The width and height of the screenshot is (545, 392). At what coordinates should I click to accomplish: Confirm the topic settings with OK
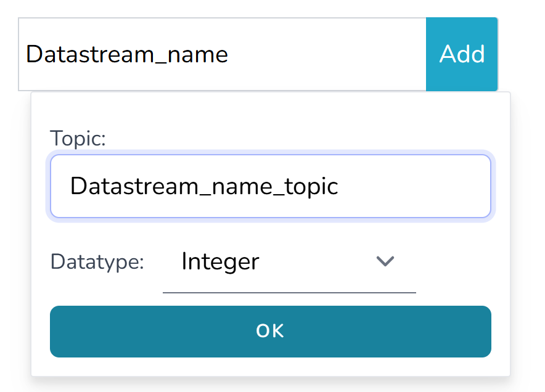tap(270, 331)
